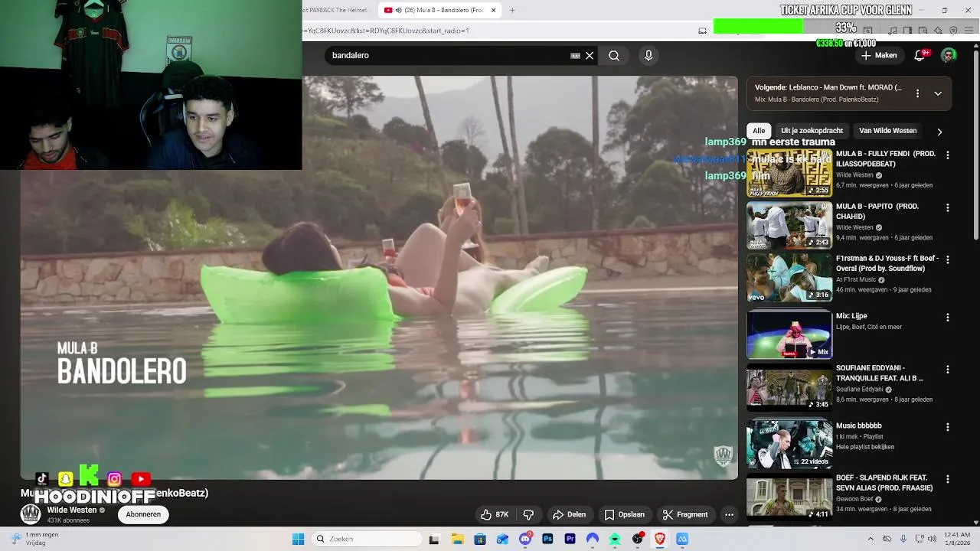Open Microsoft Store from the taskbar
The height and width of the screenshot is (551, 980).
click(480, 540)
